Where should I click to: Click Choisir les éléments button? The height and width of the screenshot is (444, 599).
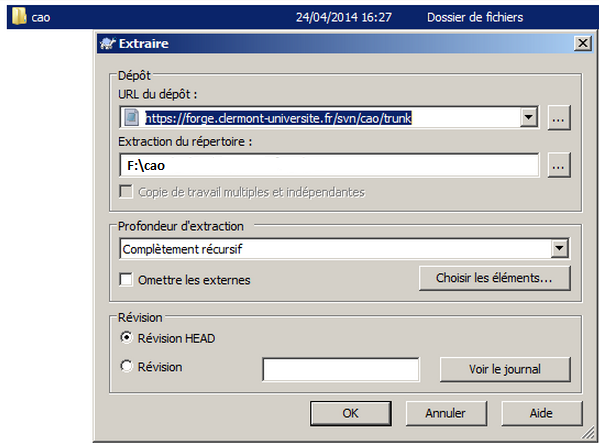coord(495,278)
